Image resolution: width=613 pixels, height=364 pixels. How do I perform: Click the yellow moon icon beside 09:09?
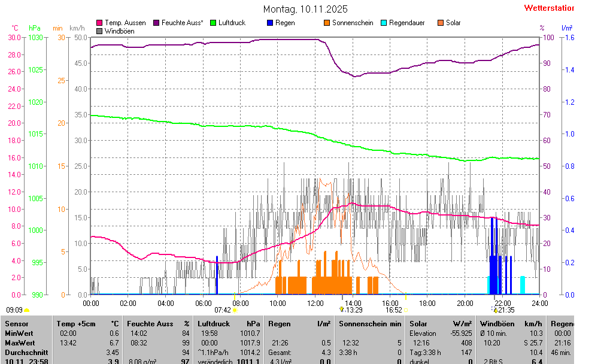point(27,310)
